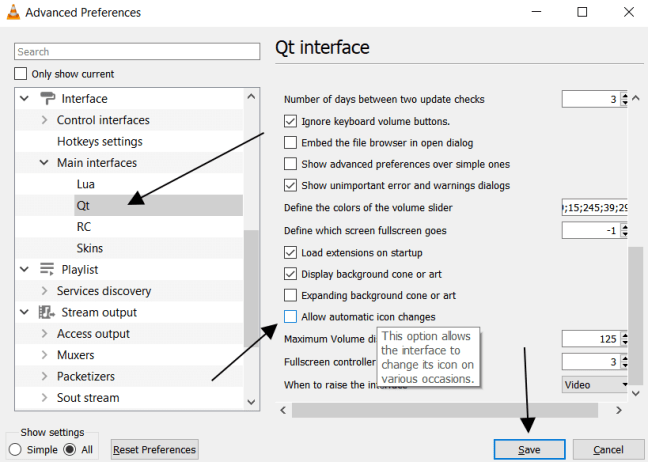Collapse the Main interfaces tree node
This screenshot has height=462, width=648.
[44, 163]
